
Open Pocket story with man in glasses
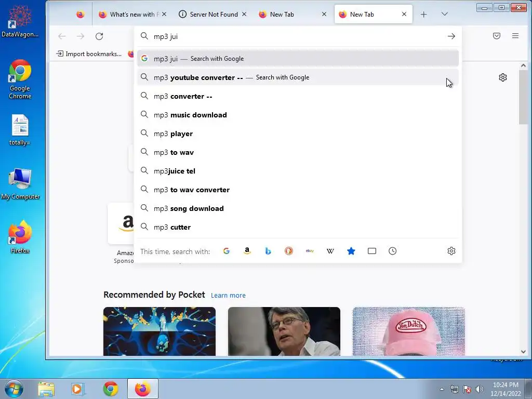pos(284,331)
